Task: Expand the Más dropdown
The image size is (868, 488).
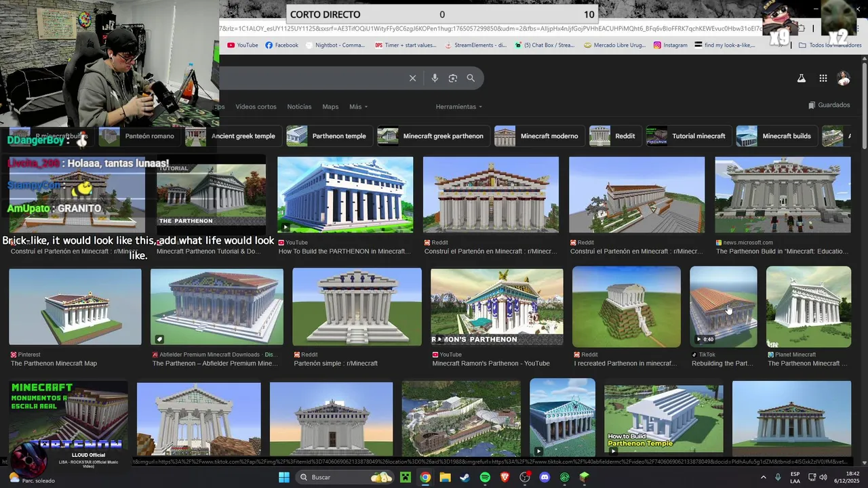Action: (358, 107)
